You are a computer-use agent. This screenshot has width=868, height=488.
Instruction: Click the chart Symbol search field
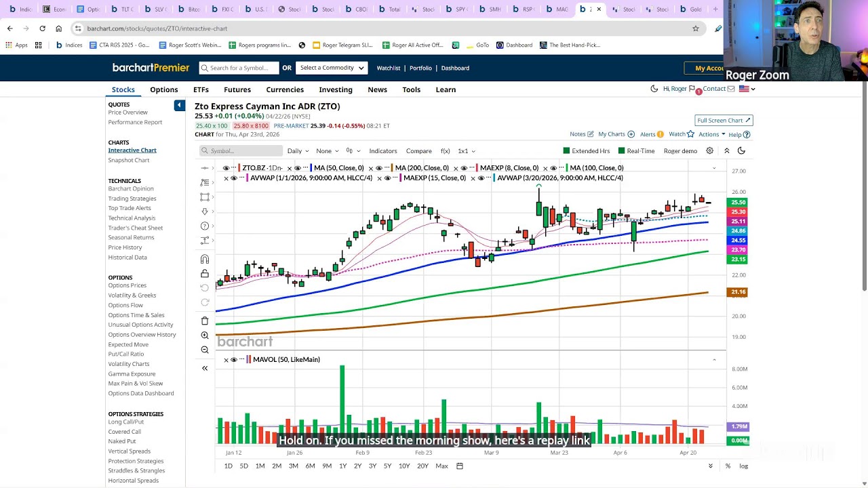tap(239, 151)
